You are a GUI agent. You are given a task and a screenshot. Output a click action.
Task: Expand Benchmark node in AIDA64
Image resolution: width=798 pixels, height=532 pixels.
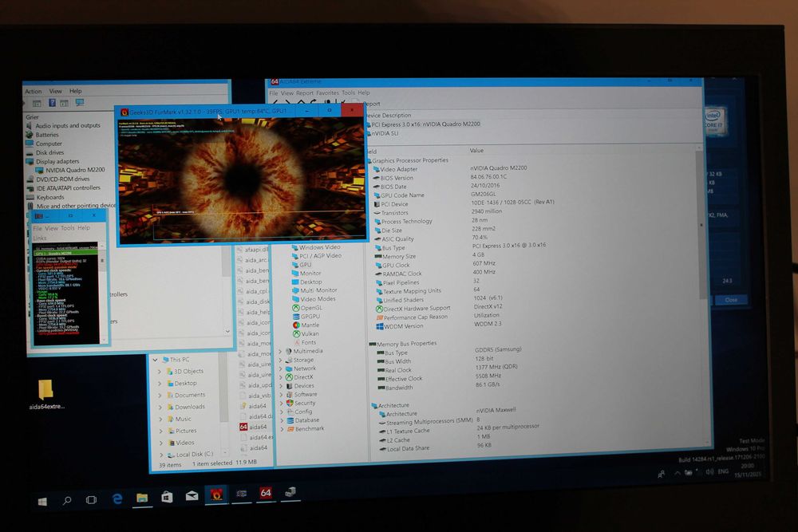(282, 429)
